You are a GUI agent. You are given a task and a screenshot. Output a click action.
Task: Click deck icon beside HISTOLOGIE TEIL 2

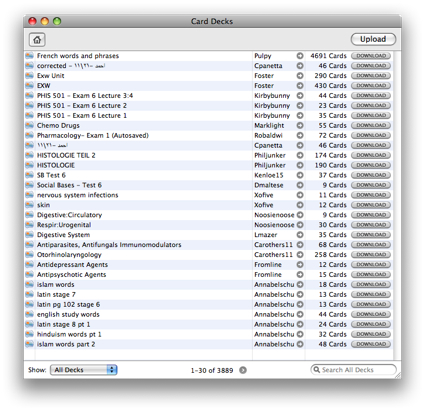click(30, 155)
